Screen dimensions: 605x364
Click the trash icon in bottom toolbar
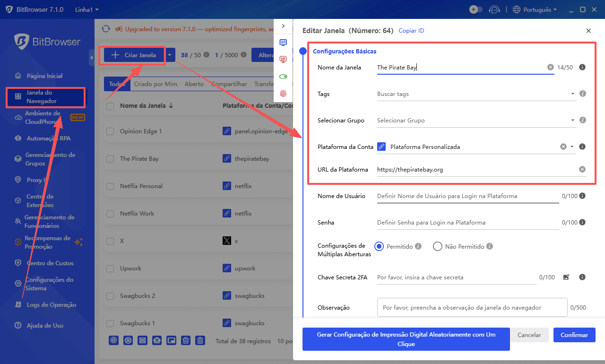click(x=200, y=340)
